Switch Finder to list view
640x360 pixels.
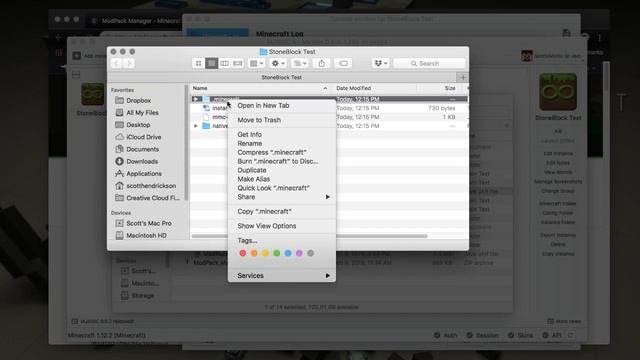pyautogui.click(x=211, y=63)
